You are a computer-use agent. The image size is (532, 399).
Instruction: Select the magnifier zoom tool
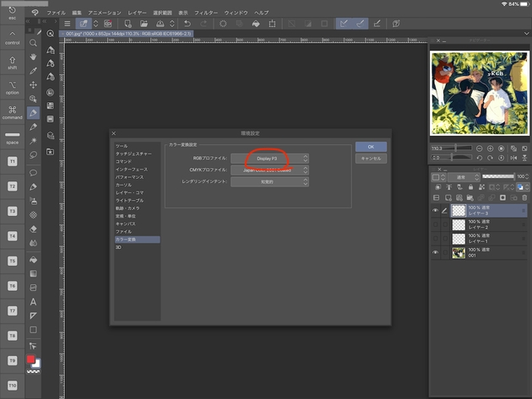click(33, 43)
